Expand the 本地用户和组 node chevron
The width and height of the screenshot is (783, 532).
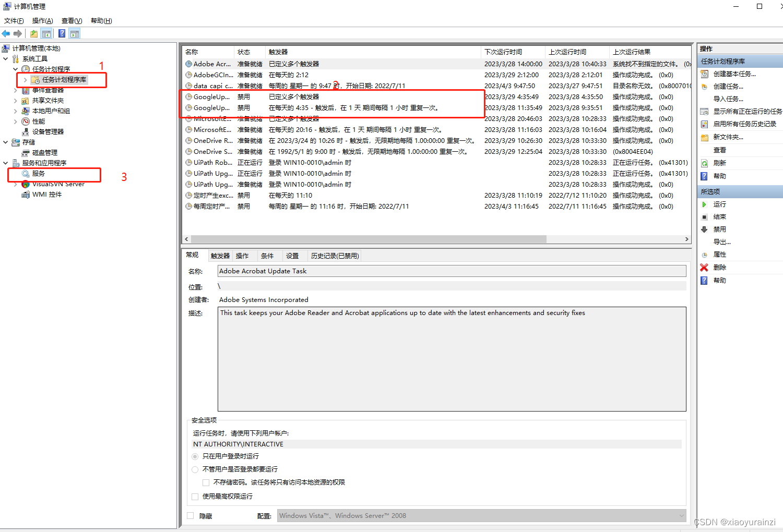point(16,111)
